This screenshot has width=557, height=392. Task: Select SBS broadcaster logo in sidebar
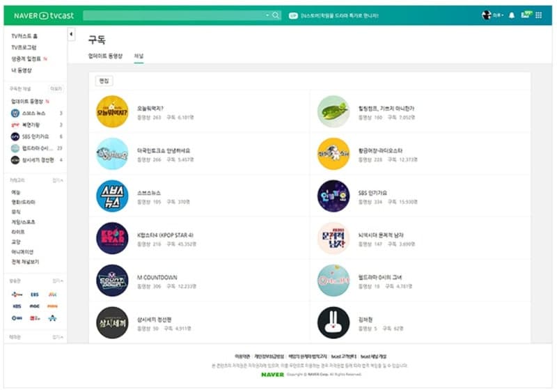coord(17,318)
